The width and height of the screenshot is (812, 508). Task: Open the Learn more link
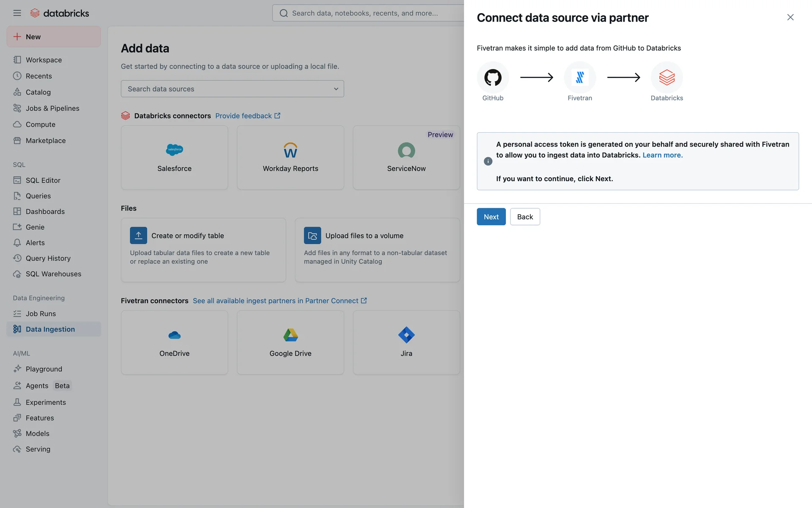coord(662,155)
